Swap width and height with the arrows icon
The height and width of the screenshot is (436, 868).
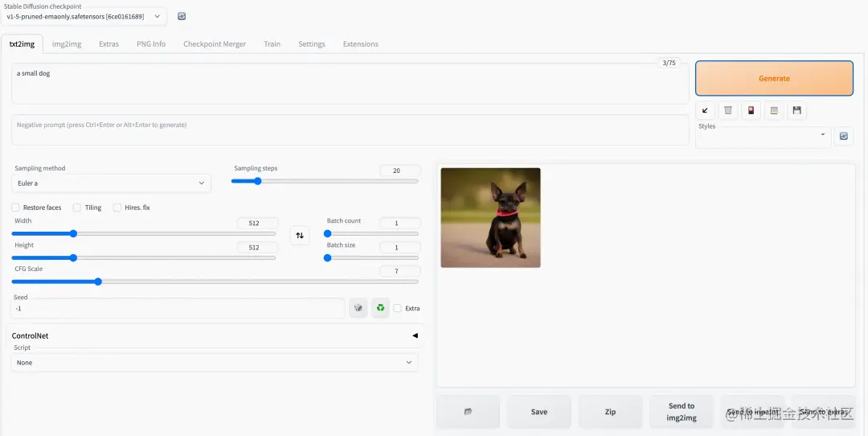[300, 236]
